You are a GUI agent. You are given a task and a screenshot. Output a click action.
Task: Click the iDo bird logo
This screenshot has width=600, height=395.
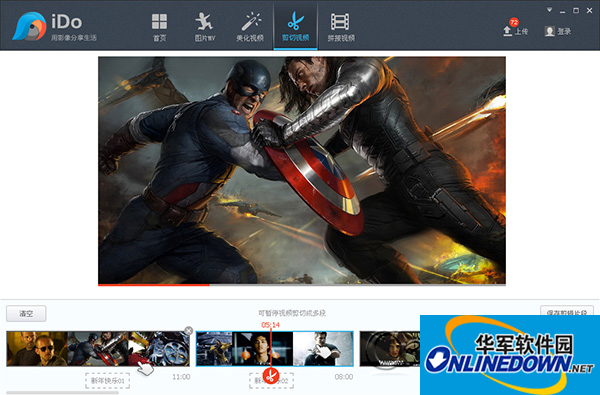point(29,26)
